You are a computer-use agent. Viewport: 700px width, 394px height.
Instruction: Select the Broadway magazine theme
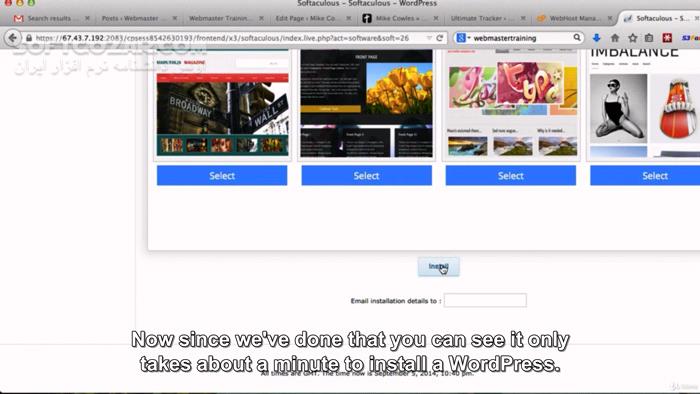pyautogui.click(x=222, y=175)
